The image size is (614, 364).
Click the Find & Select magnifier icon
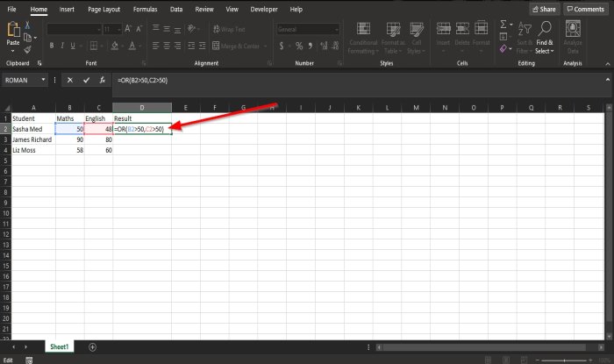[x=545, y=29]
